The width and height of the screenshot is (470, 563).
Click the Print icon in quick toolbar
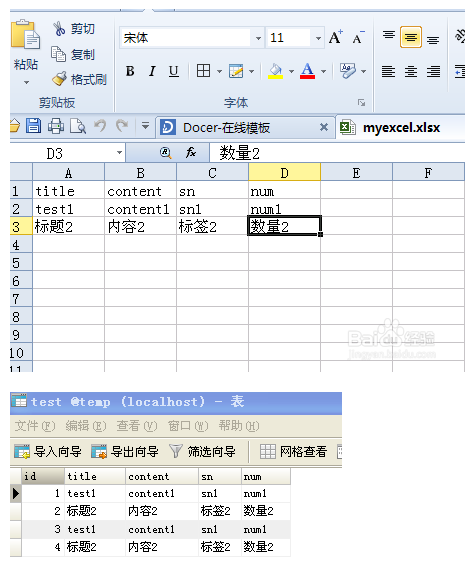tap(56, 126)
